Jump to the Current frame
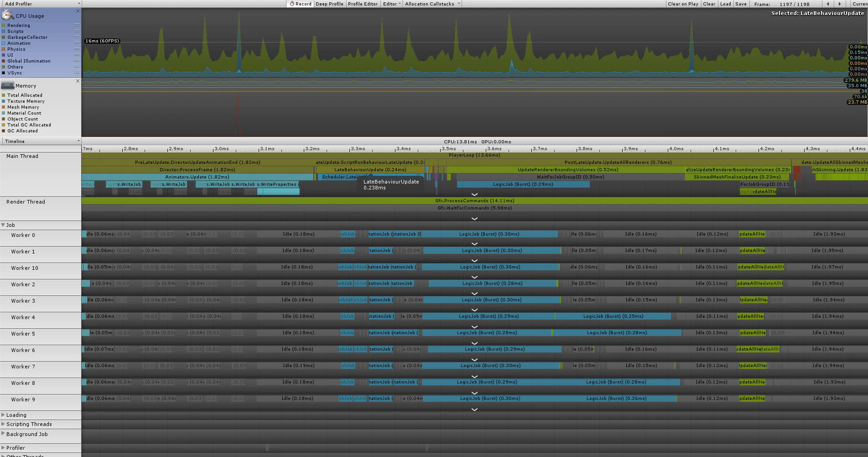The height and width of the screenshot is (457, 868). pos(859,4)
